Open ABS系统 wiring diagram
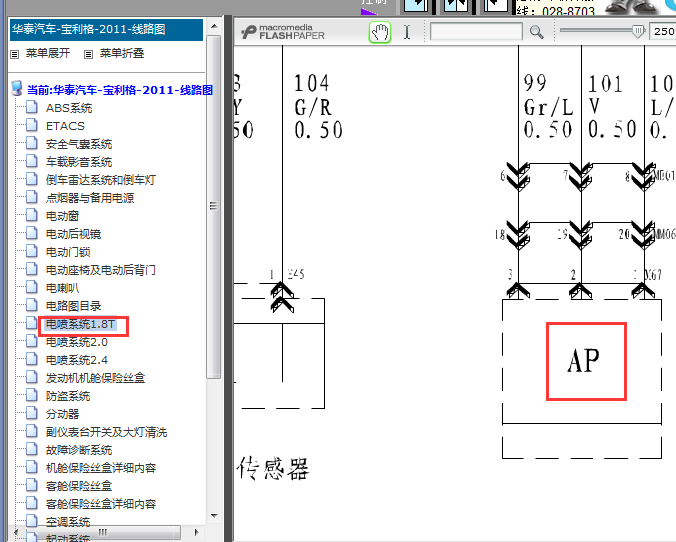The image size is (676, 542). click(x=69, y=108)
